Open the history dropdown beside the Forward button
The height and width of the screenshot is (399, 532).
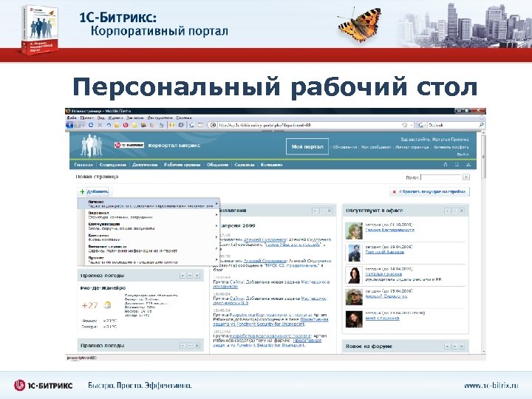pos(83,125)
